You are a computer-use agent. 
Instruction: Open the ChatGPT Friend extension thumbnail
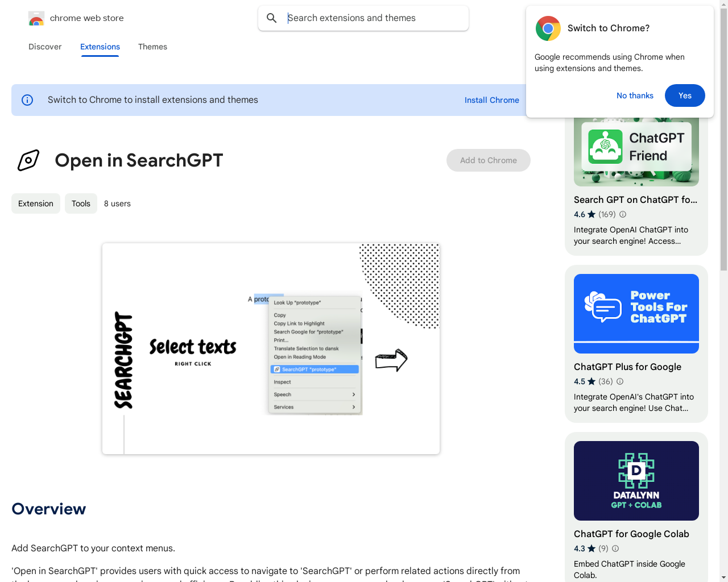tap(636, 151)
